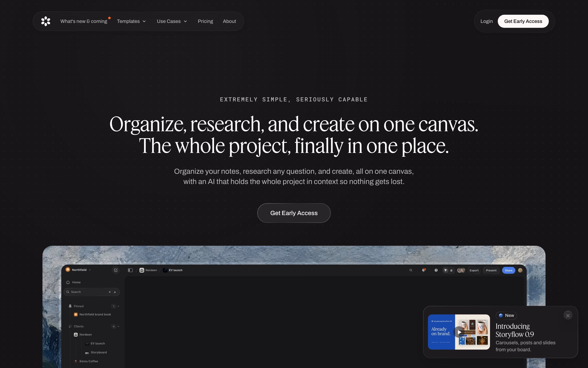The image size is (588, 368).
Task: Open the About page
Action: tap(229, 21)
